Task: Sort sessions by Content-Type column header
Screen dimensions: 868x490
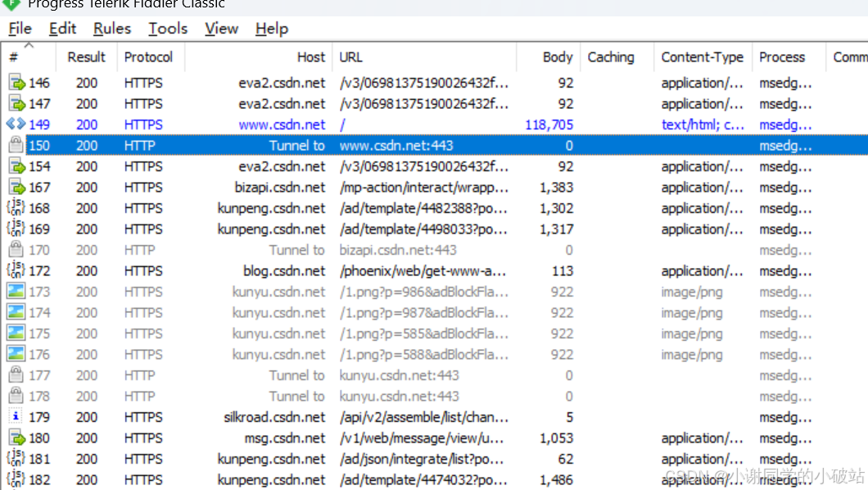Action: (x=703, y=57)
